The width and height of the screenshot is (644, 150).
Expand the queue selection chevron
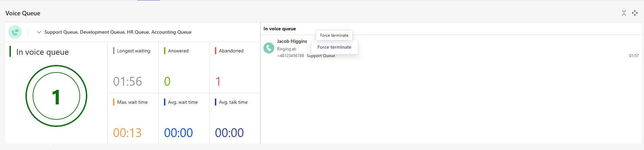(x=39, y=32)
